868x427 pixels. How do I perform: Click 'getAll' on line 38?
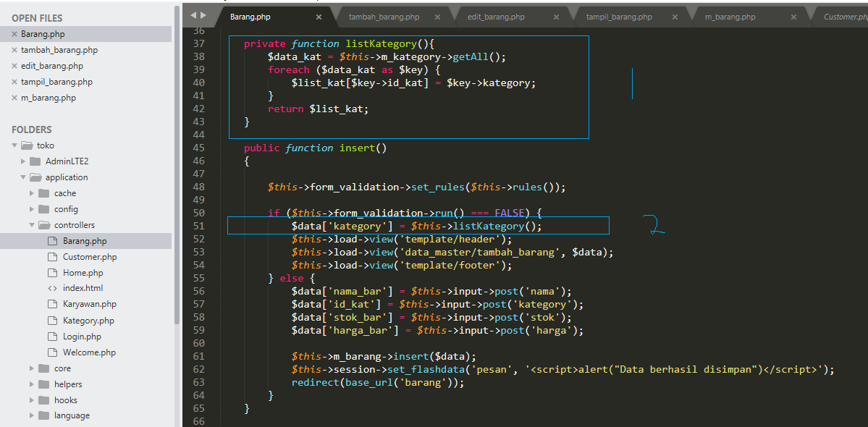(471, 56)
